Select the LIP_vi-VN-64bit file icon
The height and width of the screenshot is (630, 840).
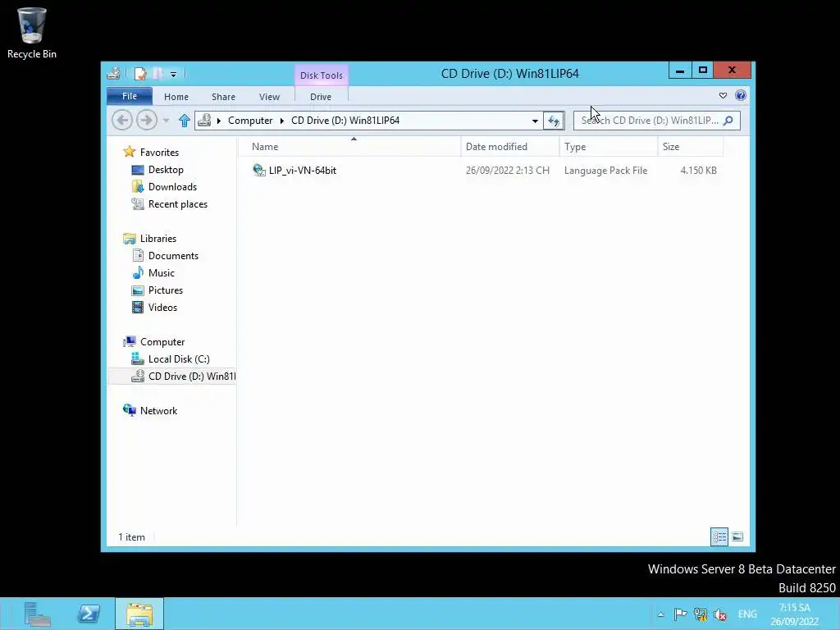pos(259,171)
